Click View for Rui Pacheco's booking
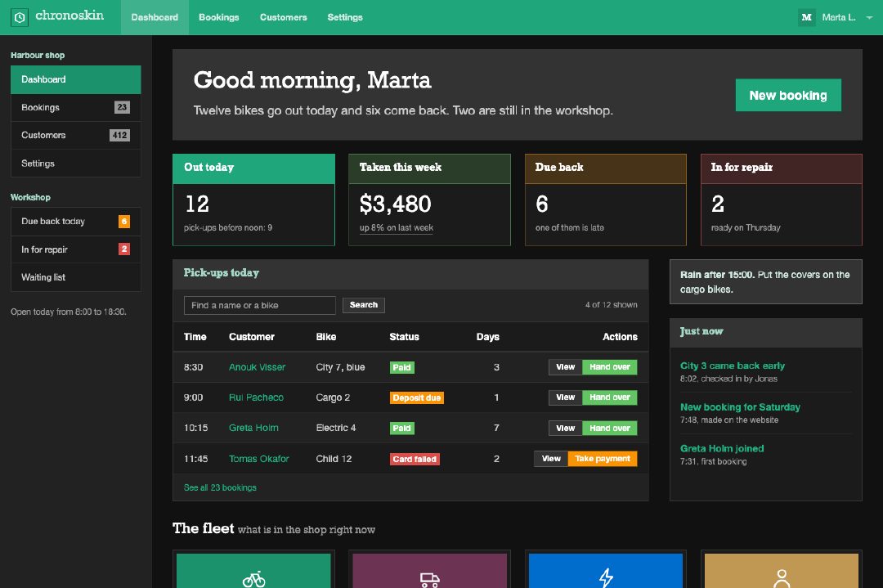Image resolution: width=883 pixels, height=588 pixels. tap(566, 397)
